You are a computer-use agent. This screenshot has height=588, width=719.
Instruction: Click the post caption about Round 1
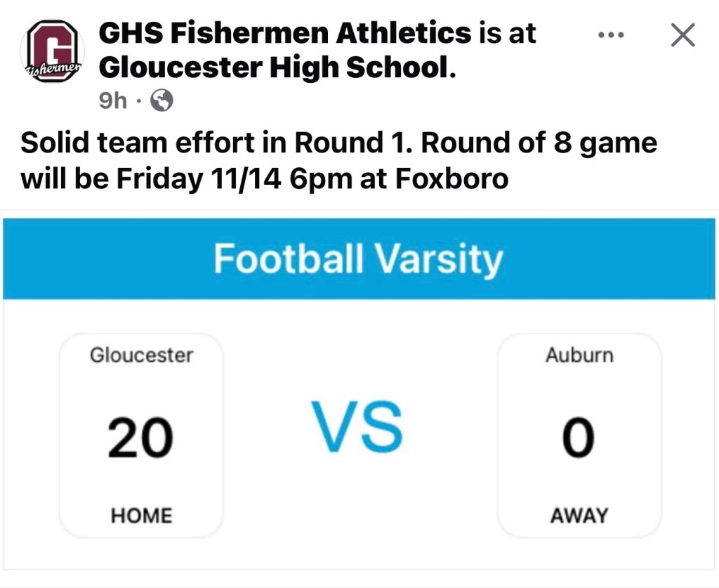338,161
